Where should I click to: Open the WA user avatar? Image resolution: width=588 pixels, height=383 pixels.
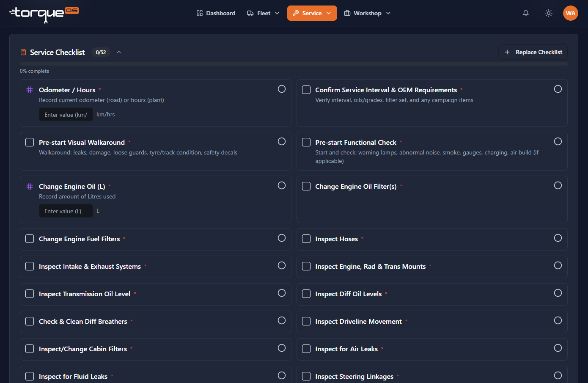pyautogui.click(x=571, y=13)
